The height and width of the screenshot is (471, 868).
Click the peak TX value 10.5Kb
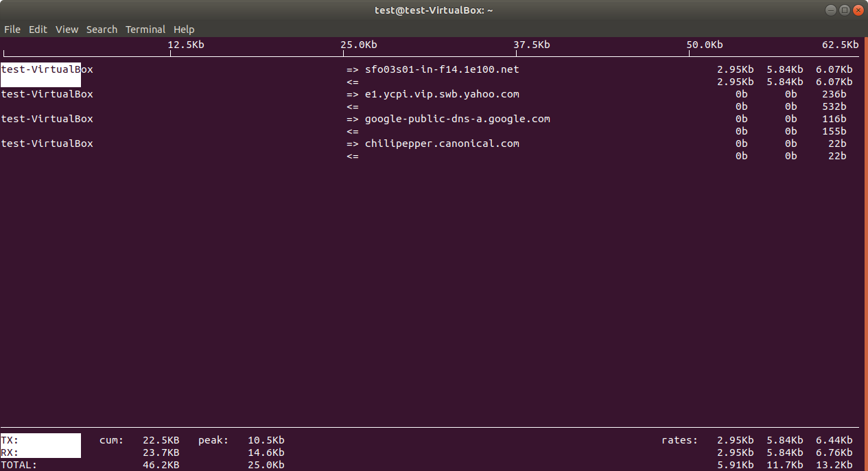(x=266, y=440)
